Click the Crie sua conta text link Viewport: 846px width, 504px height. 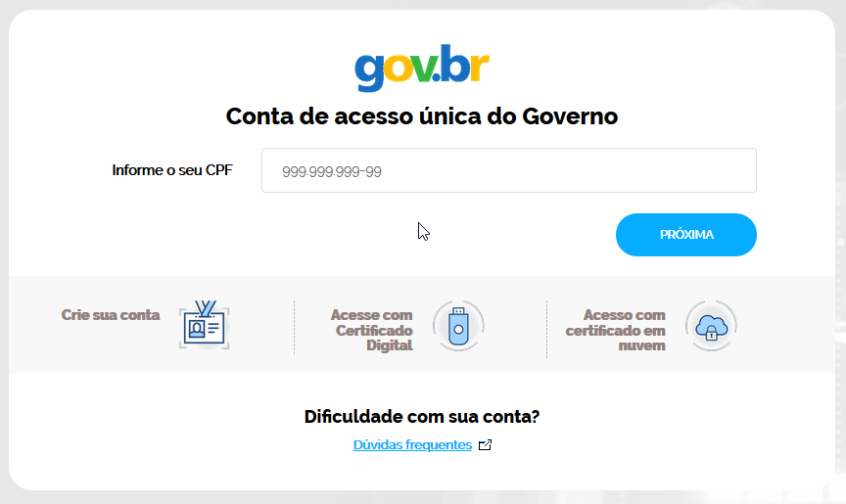click(x=111, y=315)
